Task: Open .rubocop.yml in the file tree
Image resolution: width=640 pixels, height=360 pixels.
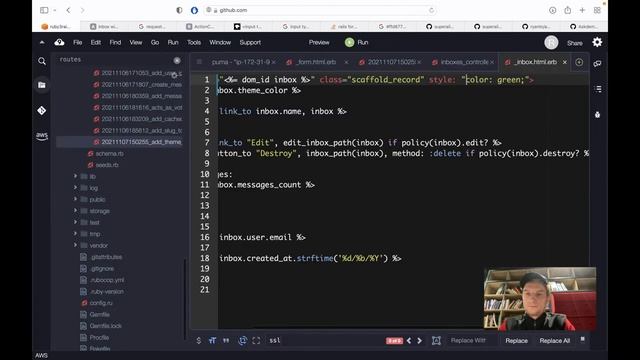Action: tap(107, 280)
